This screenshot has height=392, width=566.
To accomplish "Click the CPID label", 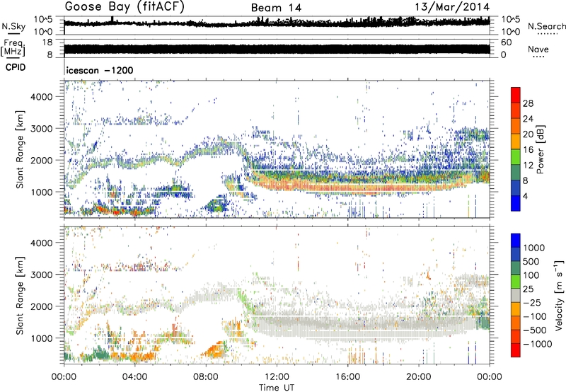I will pos(16,67).
